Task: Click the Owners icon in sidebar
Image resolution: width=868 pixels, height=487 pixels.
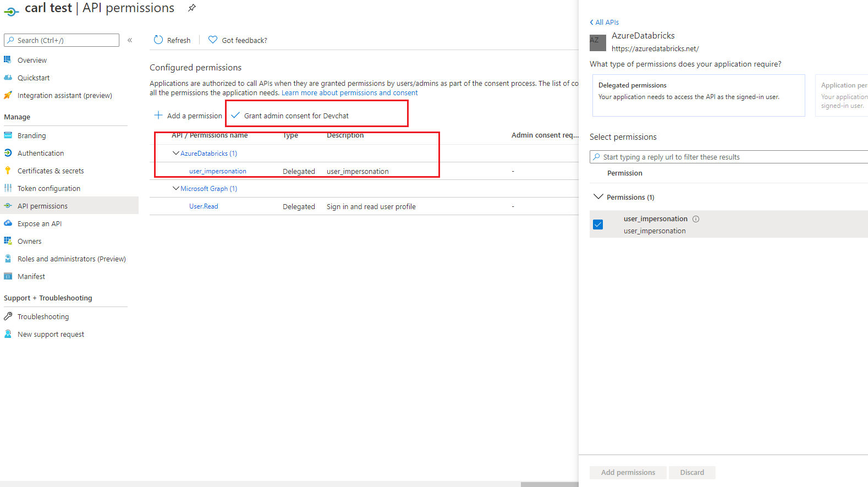Action: point(8,241)
